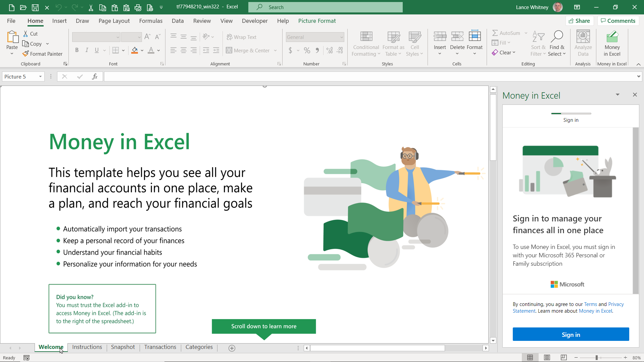The height and width of the screenshot is (362, 644).
Task: Click the macro recording status bar icon
Action: point(27,358)
